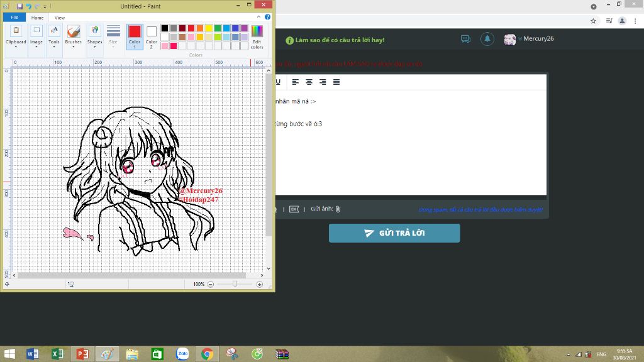
Task: Underline text in the browser editor
Action: (x=278, y=82)
